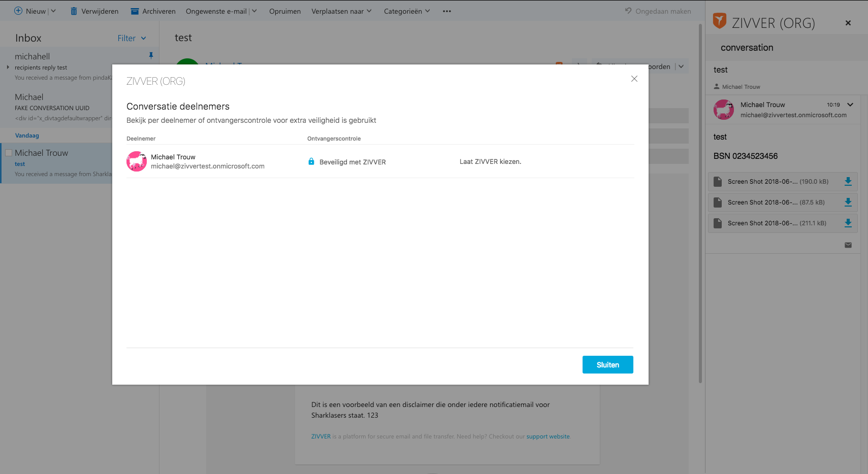Click Laat ZIVVER kiezen text
868x474 pixels.
click(490, 161)
